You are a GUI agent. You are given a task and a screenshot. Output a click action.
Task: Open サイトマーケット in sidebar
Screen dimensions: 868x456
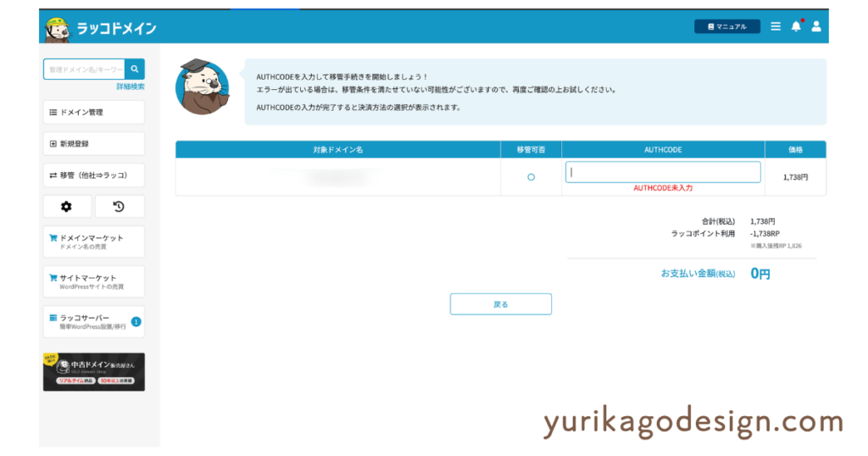tap(94, 281)
